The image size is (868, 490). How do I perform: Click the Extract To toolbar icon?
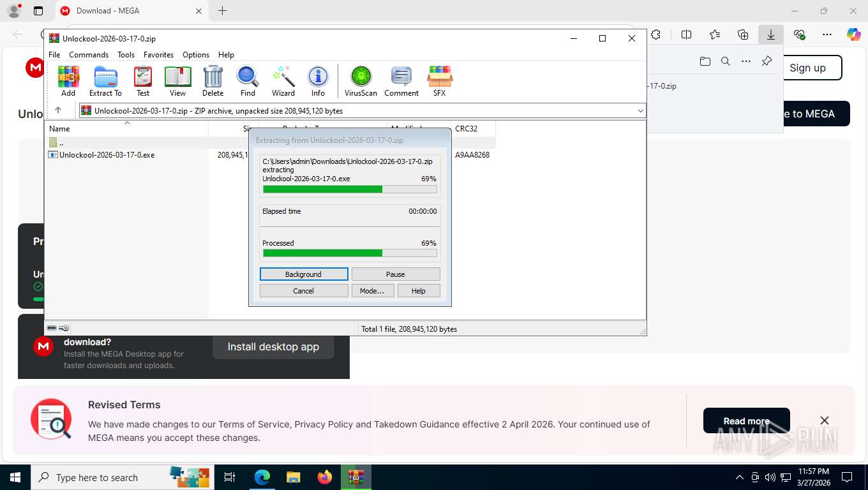click(x=105, y=81)
